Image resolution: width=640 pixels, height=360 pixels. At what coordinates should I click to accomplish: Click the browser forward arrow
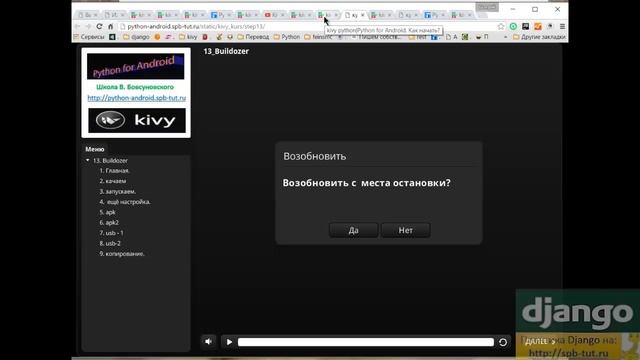(88, 26)
